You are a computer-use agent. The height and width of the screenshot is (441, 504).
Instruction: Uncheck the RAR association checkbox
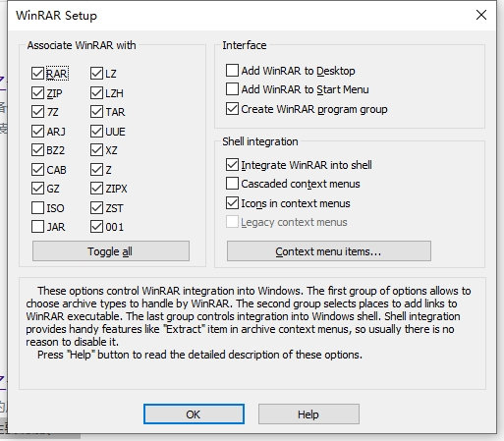(x=37, y=74)
